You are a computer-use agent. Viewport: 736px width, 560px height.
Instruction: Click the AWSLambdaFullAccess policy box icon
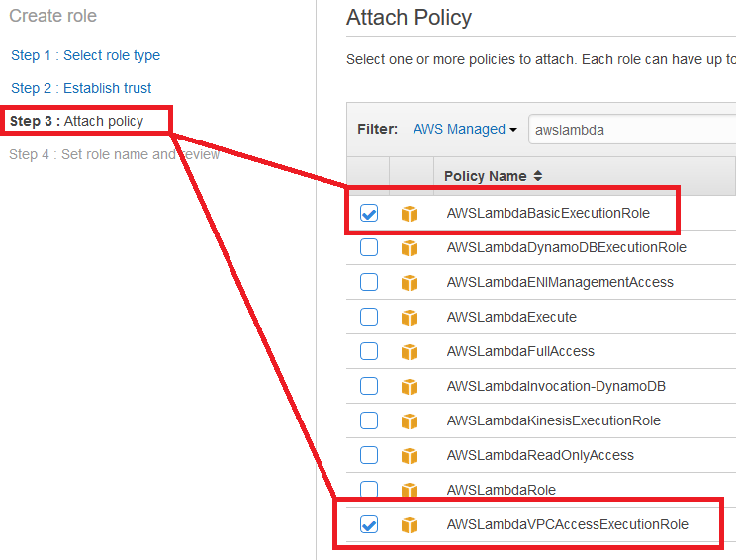tap(410, 352)
